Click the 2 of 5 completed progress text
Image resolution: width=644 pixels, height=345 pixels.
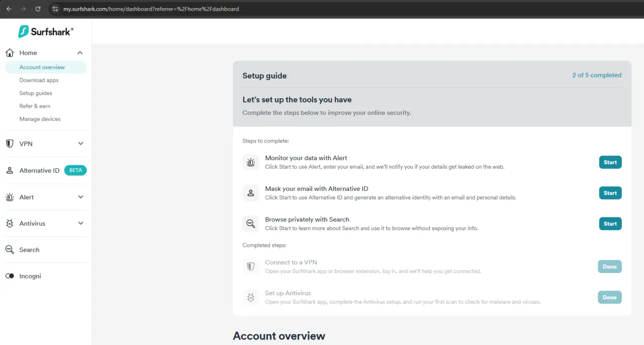tap(597, 75)
